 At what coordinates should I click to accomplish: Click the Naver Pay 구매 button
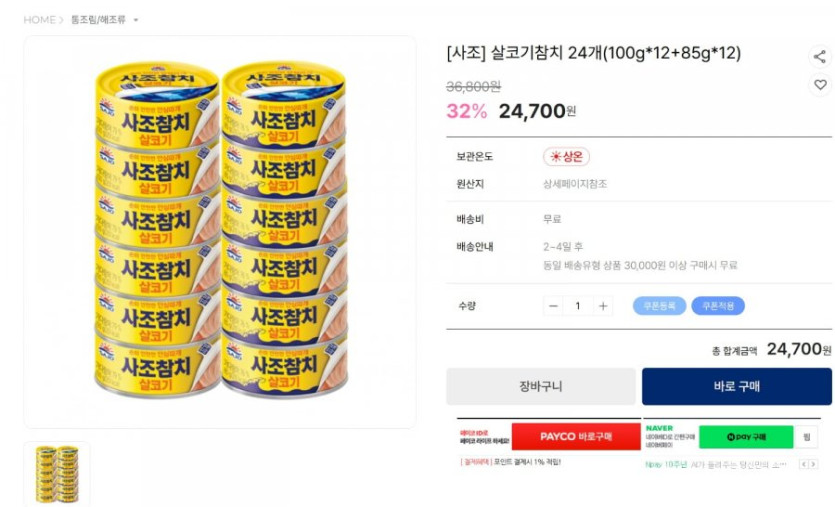click(x=745, y=437)
